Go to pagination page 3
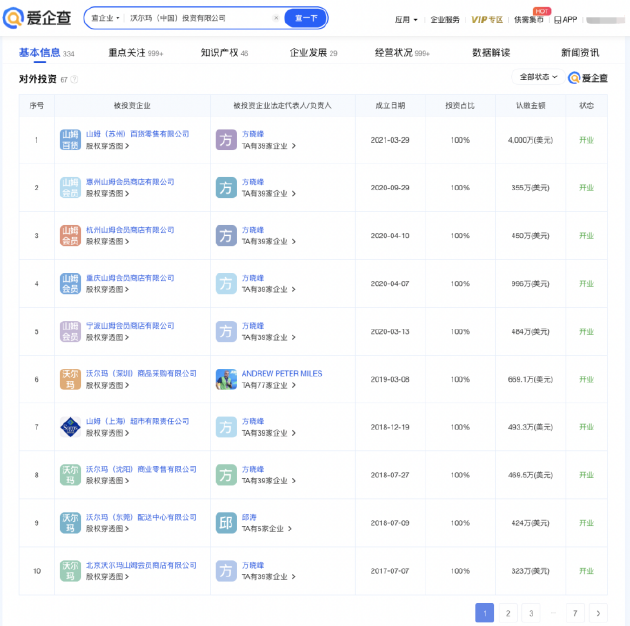Viewport: 630px width, 626px height. click(x=531, y=613)
